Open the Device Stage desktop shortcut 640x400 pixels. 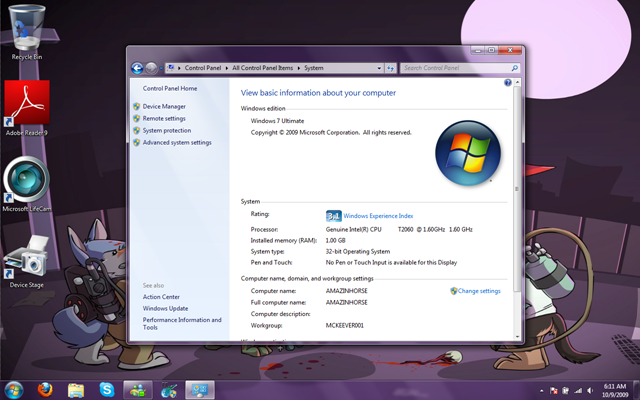27,261
